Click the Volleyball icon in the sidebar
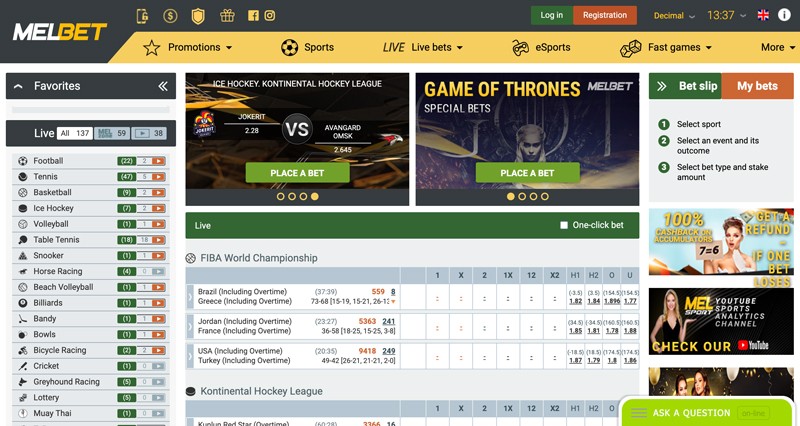Viewport: 800px width, 426px height. [22, 224]
